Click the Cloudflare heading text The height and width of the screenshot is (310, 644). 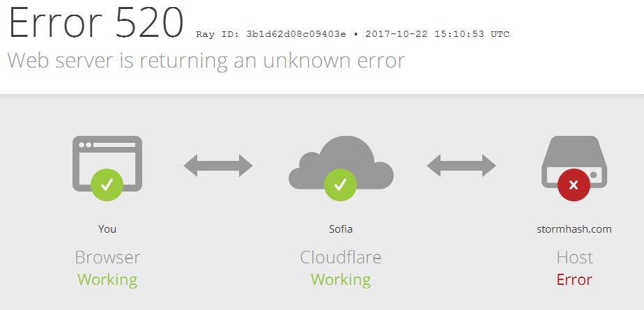[341, 258]
